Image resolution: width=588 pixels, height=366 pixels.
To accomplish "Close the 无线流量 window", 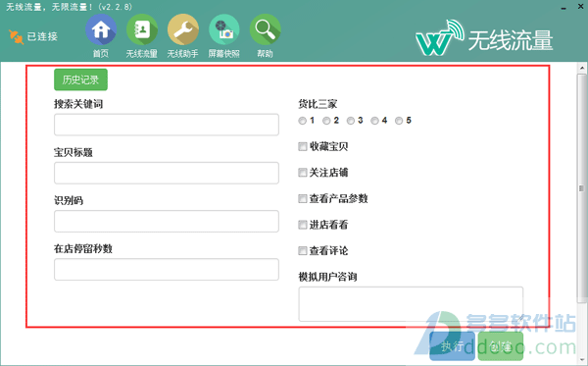I will click(x=580, y=7).
